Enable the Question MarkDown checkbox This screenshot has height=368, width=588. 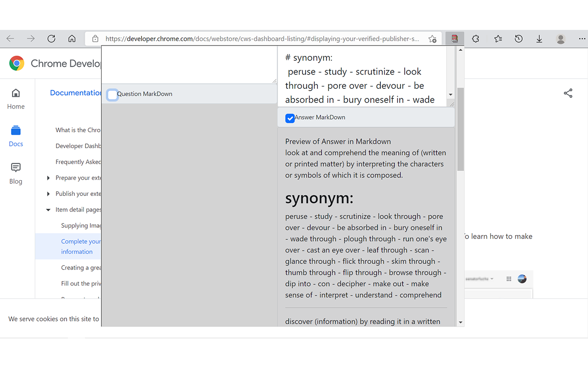coord(112,95)
